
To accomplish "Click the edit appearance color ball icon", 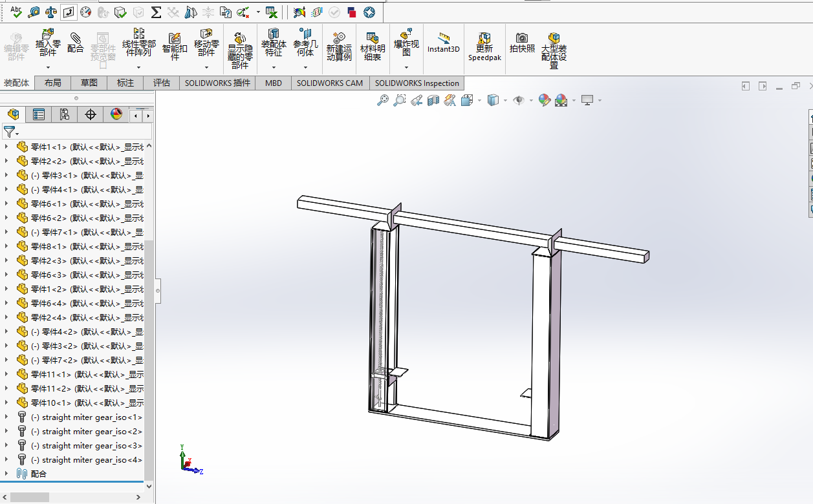I will (544, 100).
